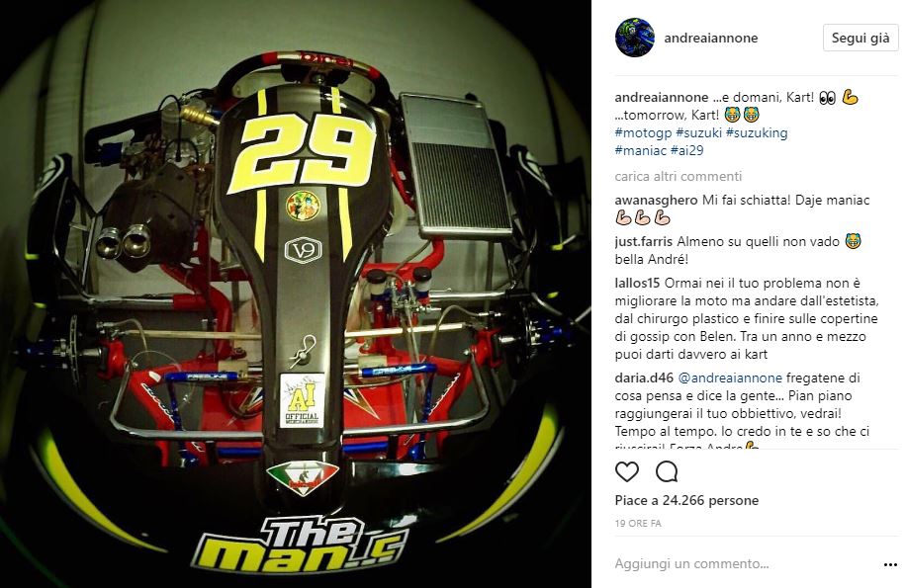Screen dimensions: 905x588
Task: Open the #suzuki hashtag
Action: coord(698,132)
